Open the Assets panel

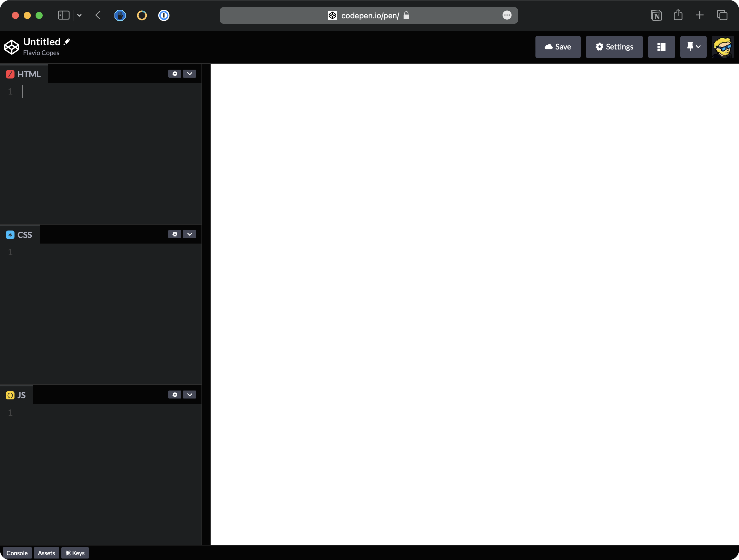(46, 553)
